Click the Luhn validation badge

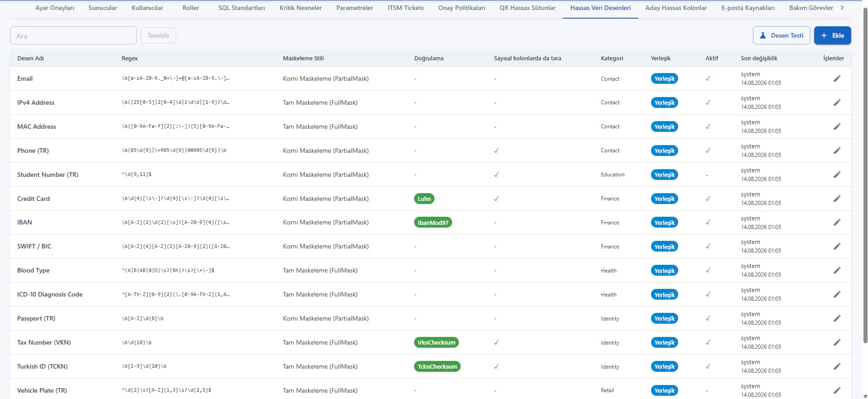tap(424, 199)
